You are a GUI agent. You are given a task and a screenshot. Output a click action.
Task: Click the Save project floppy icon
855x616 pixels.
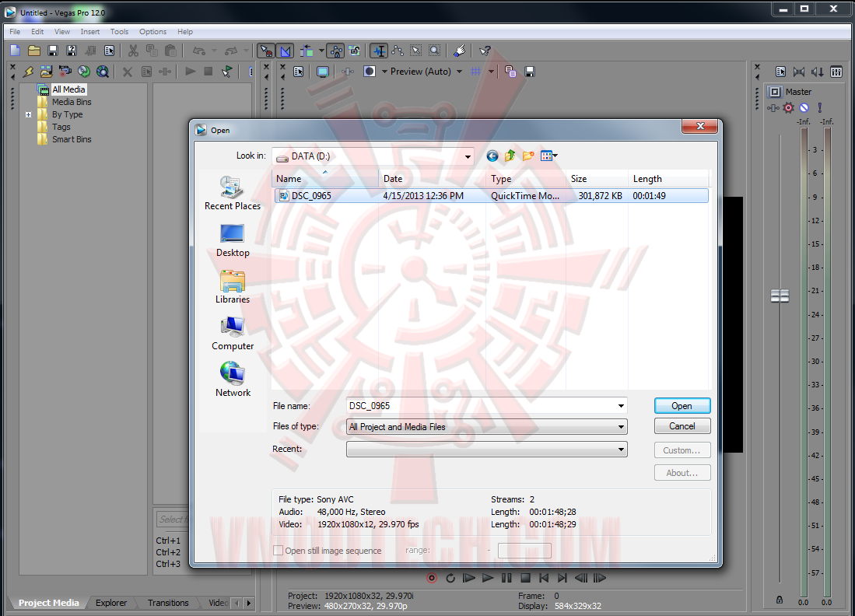coord(53,51)
